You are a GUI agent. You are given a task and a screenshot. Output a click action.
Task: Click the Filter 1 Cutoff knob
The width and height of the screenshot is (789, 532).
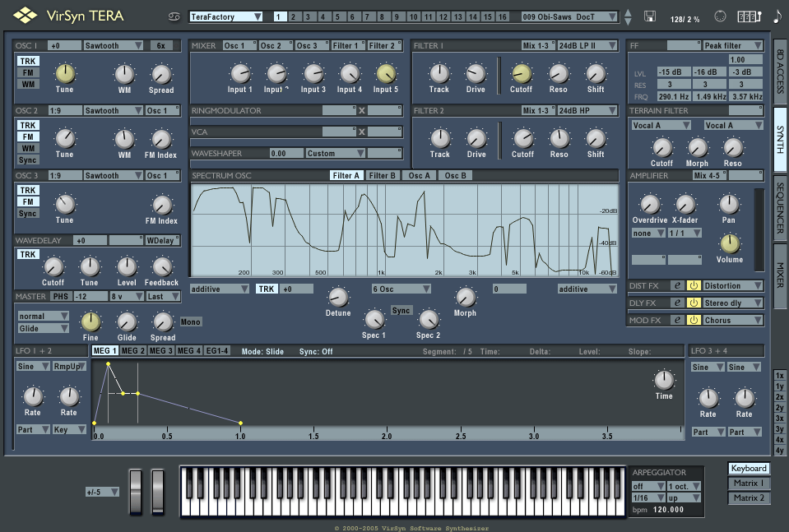[x=522, y=74]
